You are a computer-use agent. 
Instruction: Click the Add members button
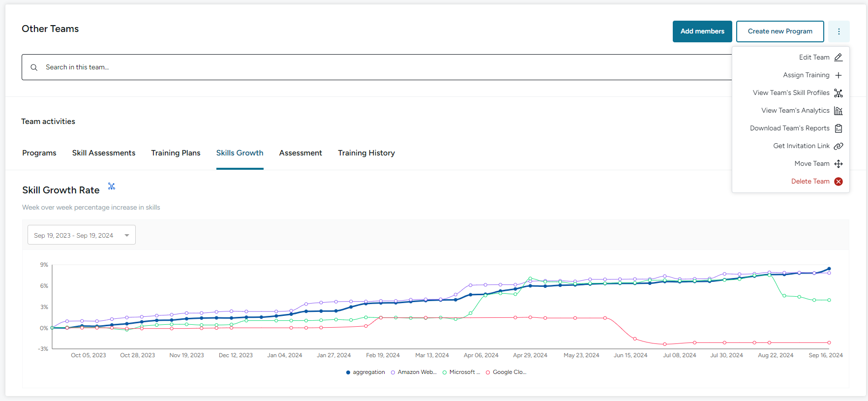pyautogui.click(x=702, y=31)
